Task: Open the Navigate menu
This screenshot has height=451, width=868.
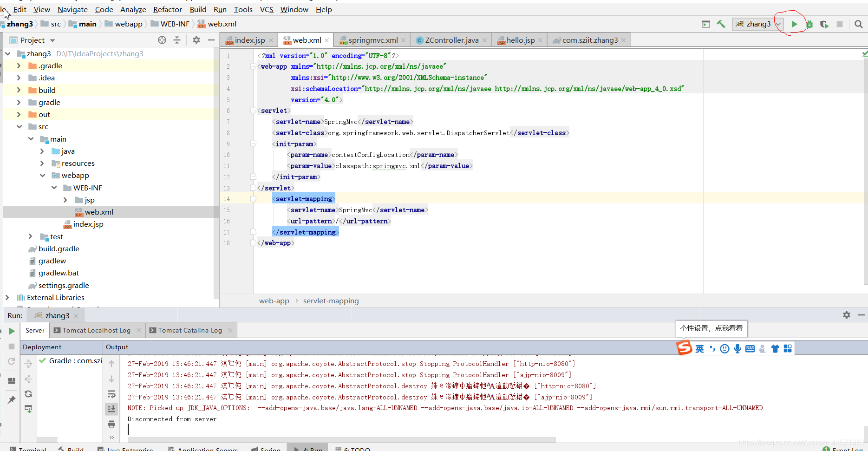Action: point(72,10)
